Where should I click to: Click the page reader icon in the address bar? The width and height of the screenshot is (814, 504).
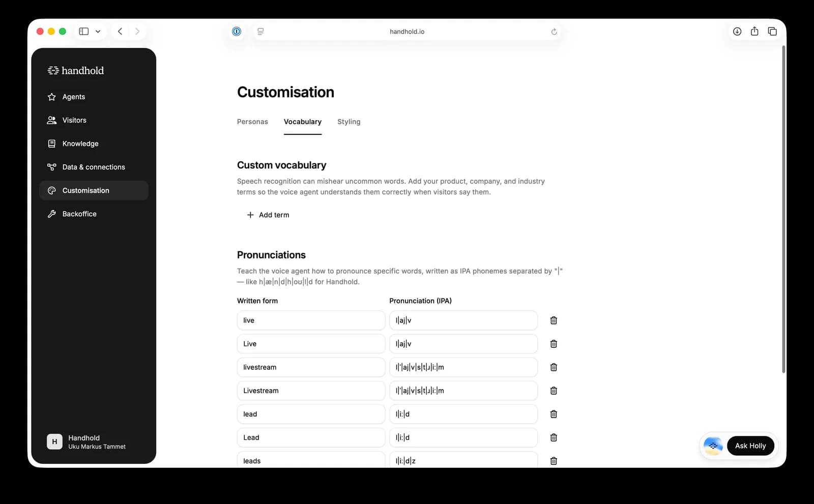coord(260,32)
